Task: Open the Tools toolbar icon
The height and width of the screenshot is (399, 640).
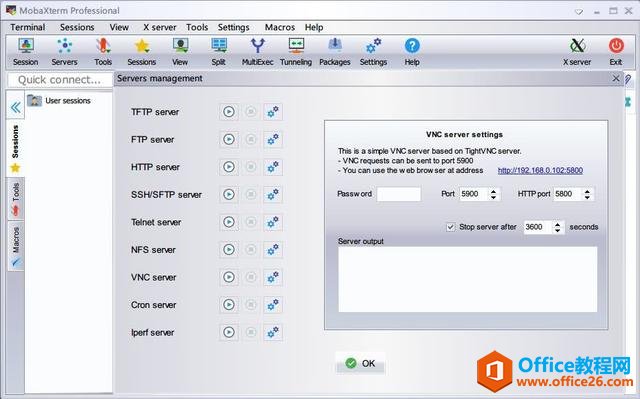Action: click(103, 52)
